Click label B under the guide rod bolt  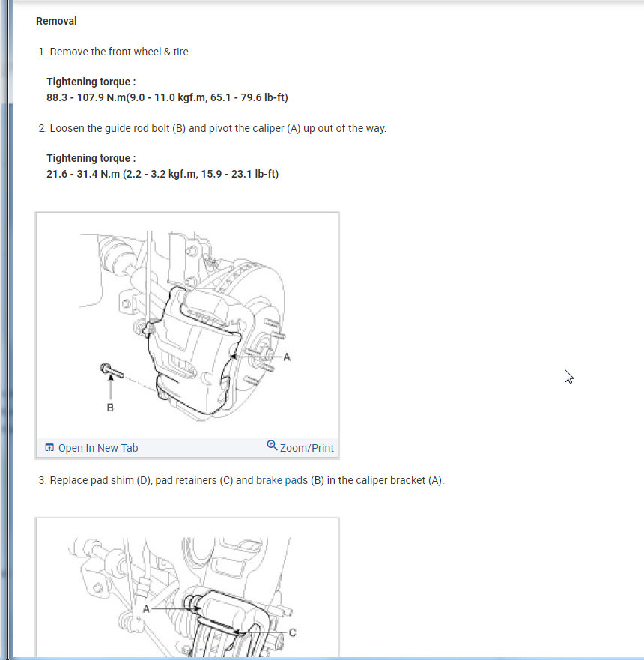tap(110, 408)
